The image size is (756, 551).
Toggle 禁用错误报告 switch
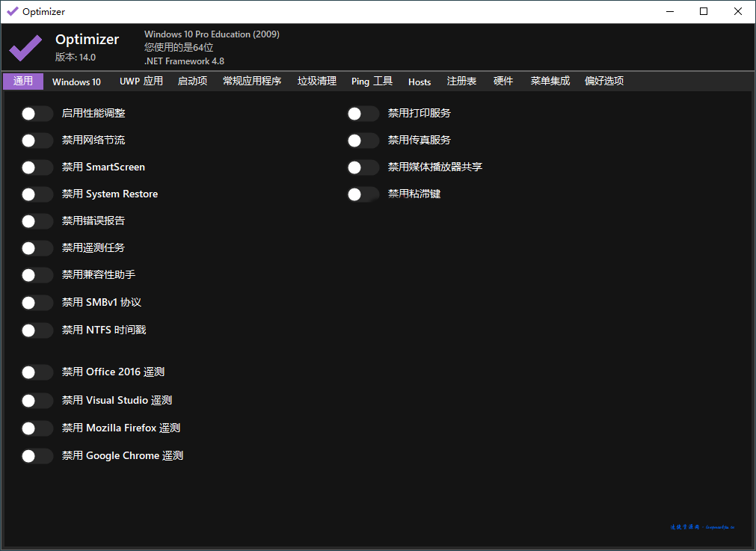click(37, 221)
